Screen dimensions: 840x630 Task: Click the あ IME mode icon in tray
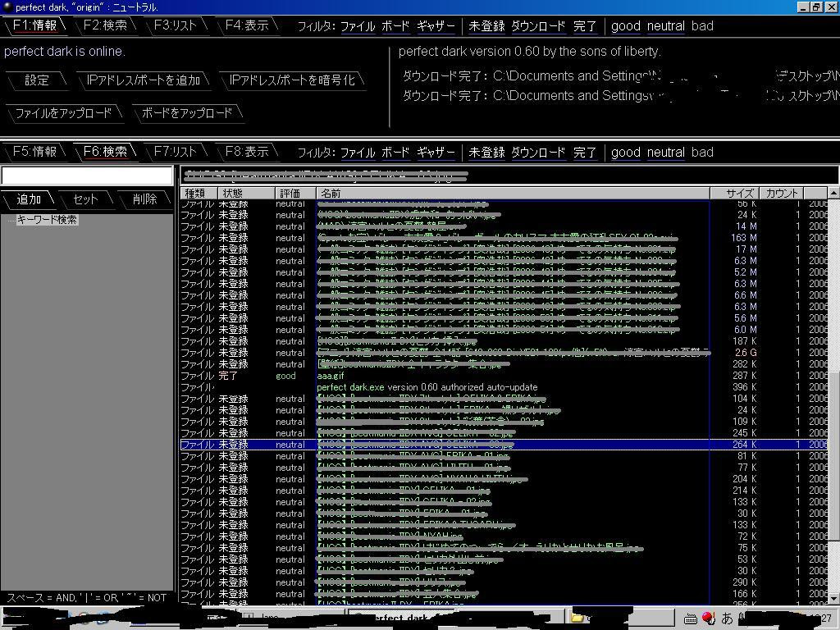pyautogui.click(x=727, y=619)
